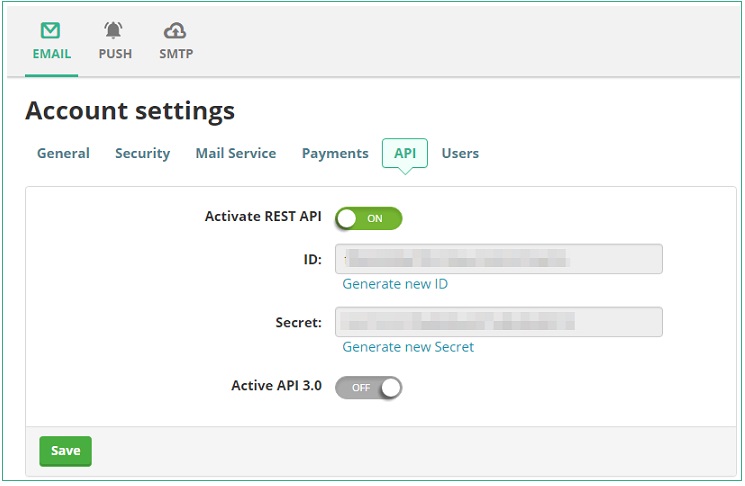Click the "Activate REST API" label text
This screenshot has width=745, height=486.
263,216
